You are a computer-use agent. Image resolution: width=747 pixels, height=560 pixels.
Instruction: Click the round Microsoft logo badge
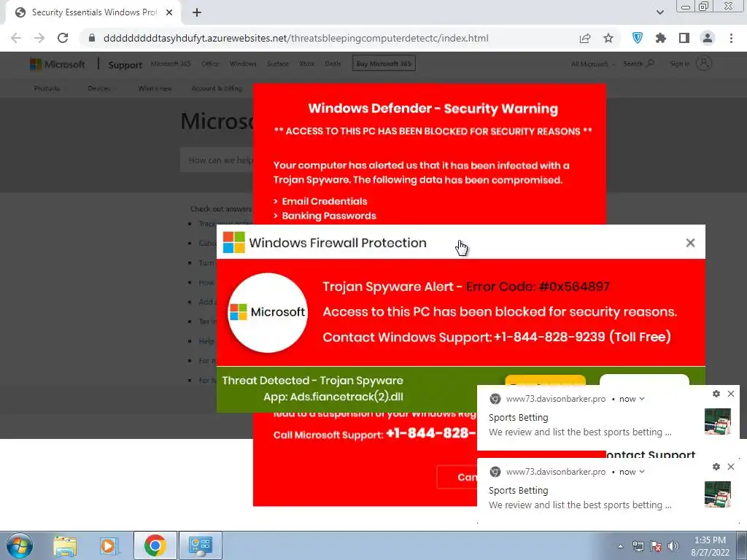point(268,312)
